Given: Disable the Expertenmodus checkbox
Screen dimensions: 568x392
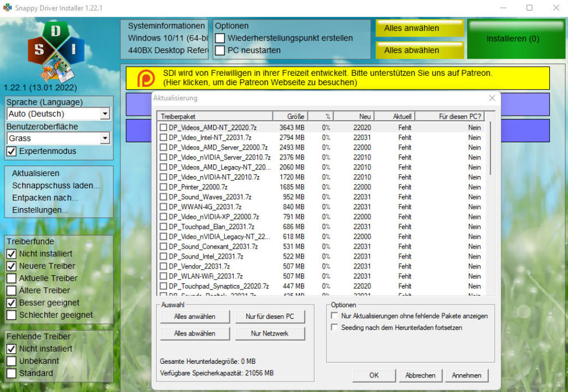Looking at the screenshot, I should (x=12, y=151).
